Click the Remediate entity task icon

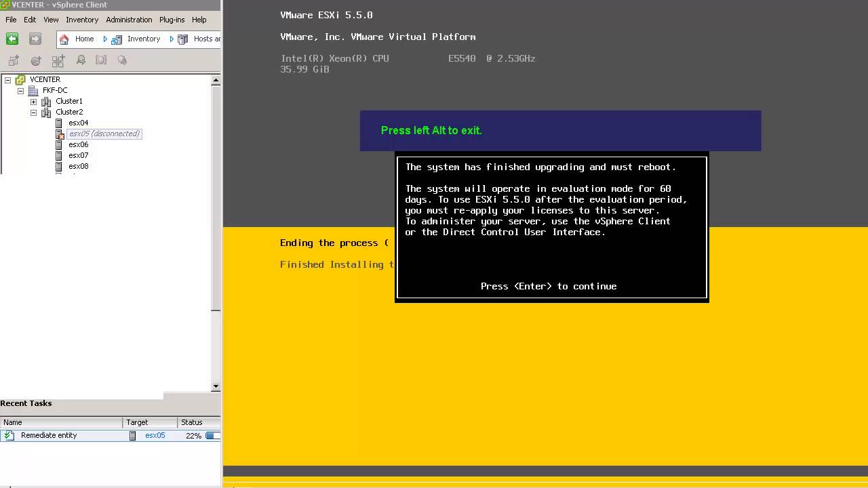[7, 435]
